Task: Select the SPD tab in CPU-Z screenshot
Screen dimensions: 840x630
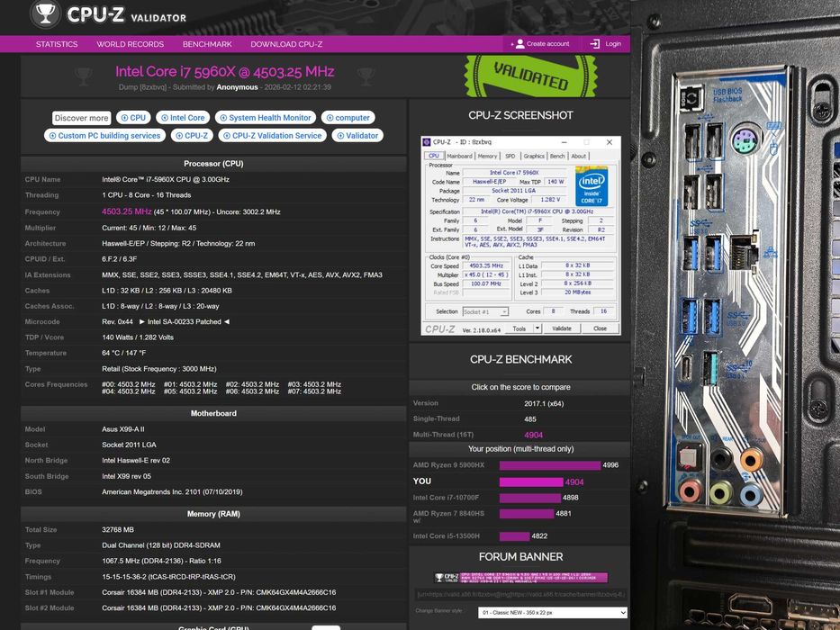Action: click(510, 156)
